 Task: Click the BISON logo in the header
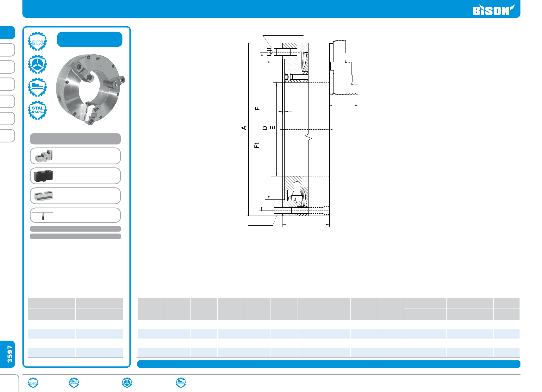coord(493,10)
